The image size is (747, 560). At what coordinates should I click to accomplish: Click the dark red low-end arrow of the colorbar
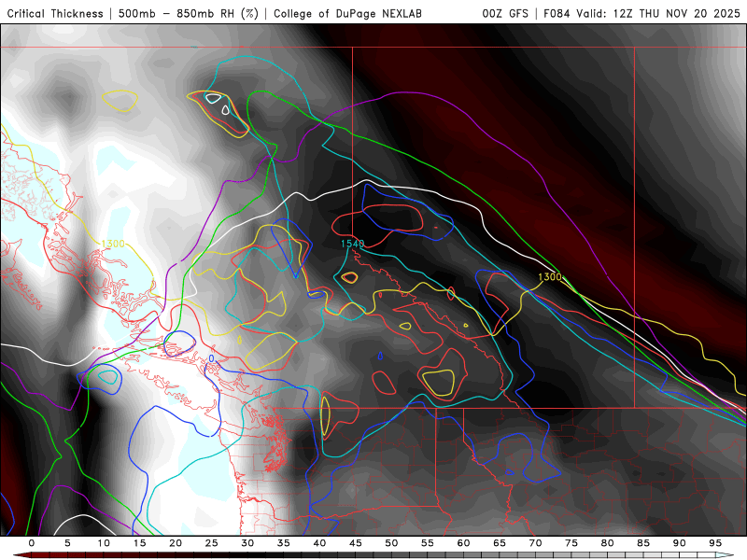[21, 555]
